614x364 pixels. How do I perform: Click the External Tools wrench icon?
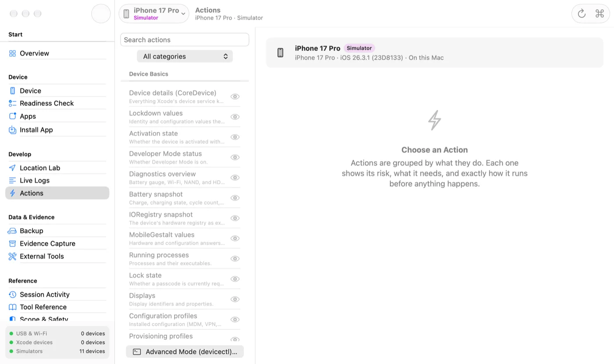coord(12,257)
